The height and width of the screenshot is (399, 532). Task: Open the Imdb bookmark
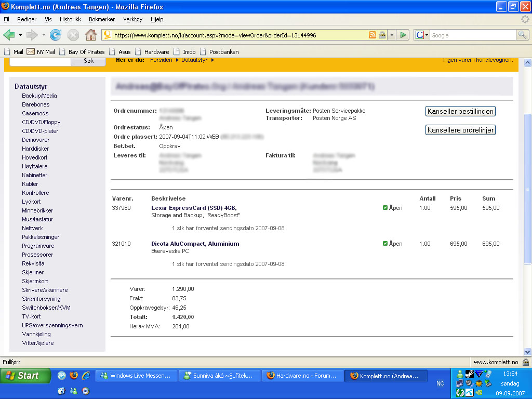pyautogui.click(x=185, y=52)
